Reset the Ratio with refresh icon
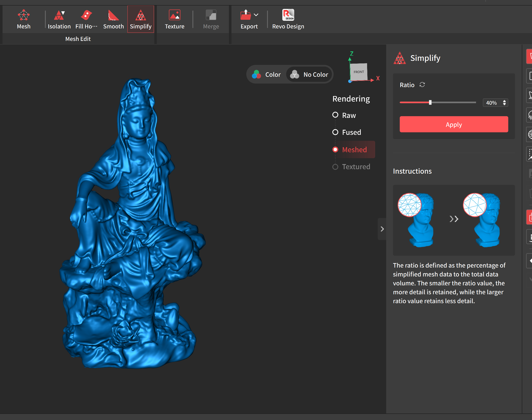The image size is (532, 420). (422, 85)
